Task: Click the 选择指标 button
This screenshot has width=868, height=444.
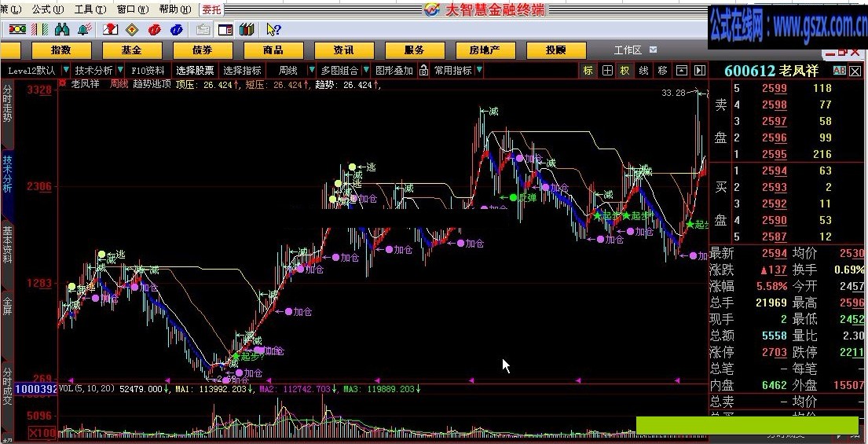Action: click(243, 70)
